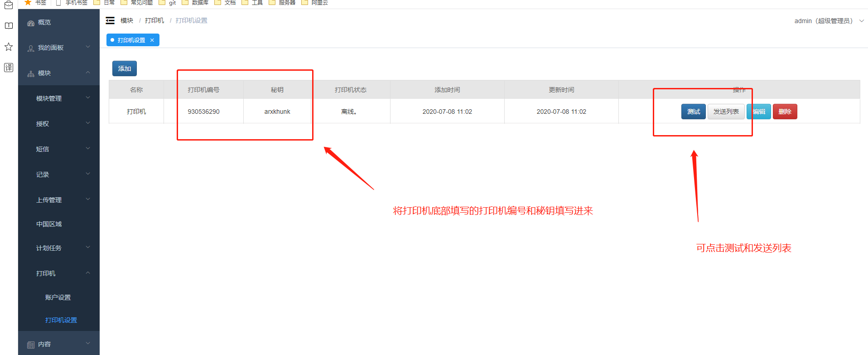
Task: Expand the 记录 submenu chevron
Action: point(88,174)
